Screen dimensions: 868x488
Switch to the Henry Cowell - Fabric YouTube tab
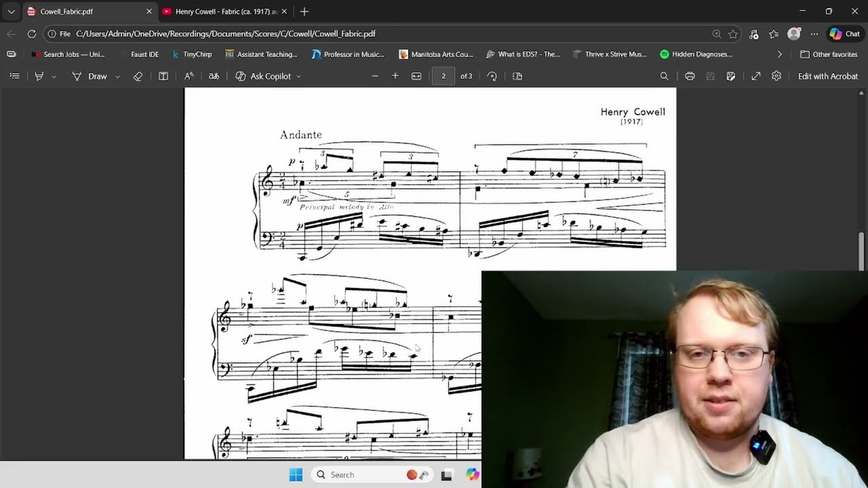point(225,12)
